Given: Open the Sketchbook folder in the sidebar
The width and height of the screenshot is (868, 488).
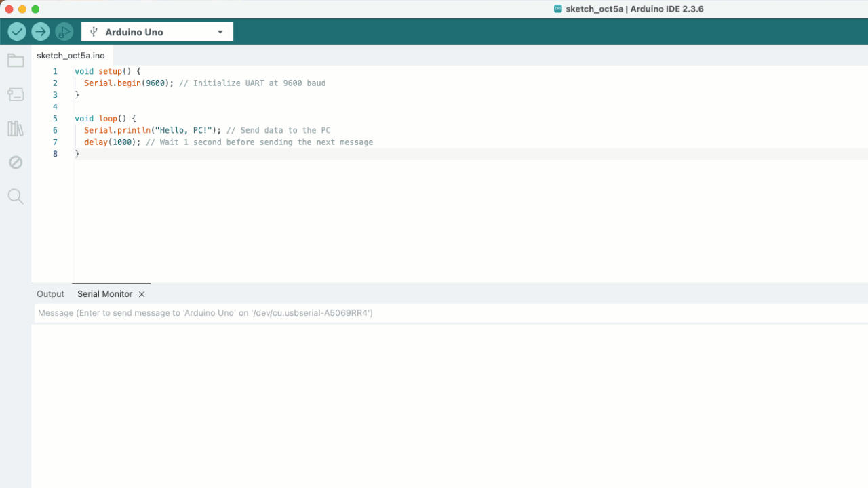Looking at the screenshot, I should pyautogui.click(x=16, y=61).
